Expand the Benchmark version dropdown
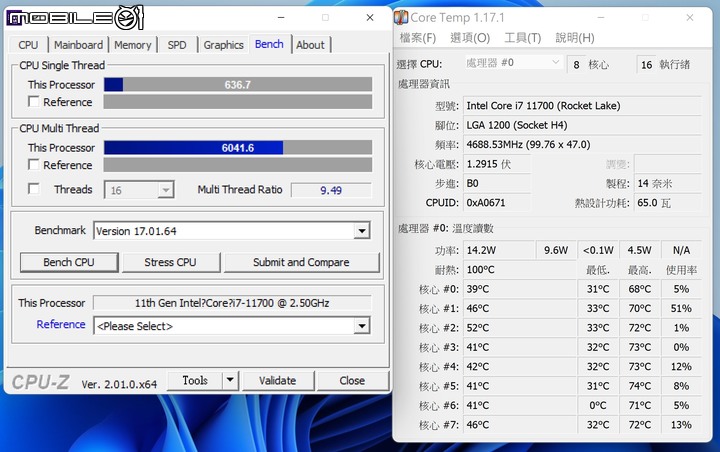This screenshot has width=720, height=452. point(362,231)
